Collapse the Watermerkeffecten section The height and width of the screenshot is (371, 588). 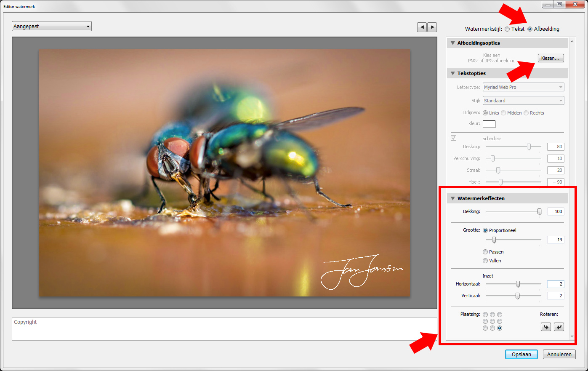pyautogui.click(x=453, y=198)
